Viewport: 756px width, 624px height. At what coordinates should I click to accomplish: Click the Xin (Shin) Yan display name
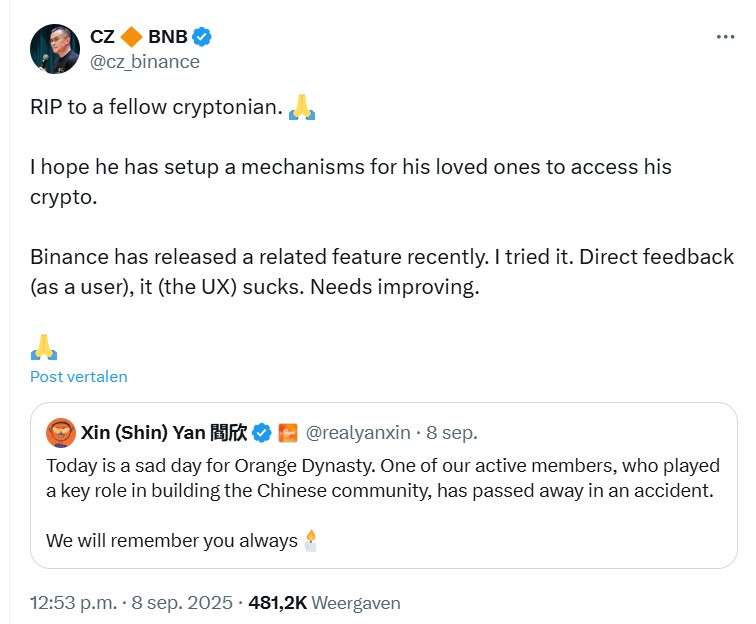tap(162, 433)
